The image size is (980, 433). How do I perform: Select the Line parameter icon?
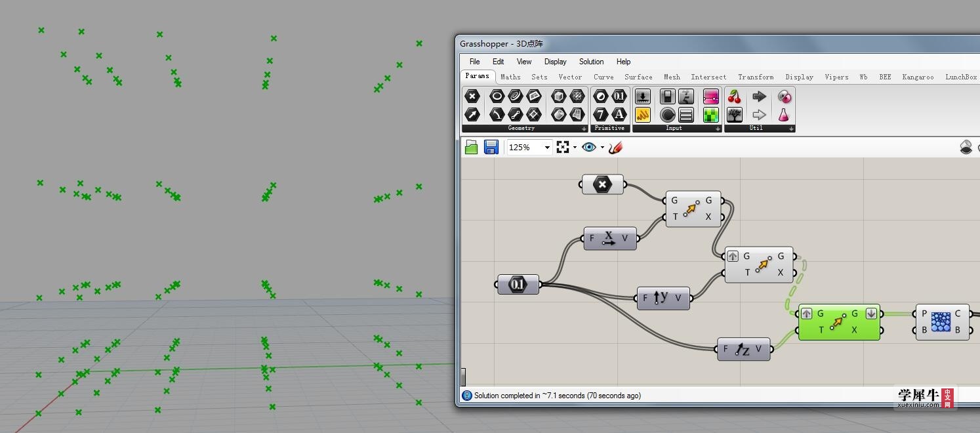pyautogui.click(x=516, y=115)
